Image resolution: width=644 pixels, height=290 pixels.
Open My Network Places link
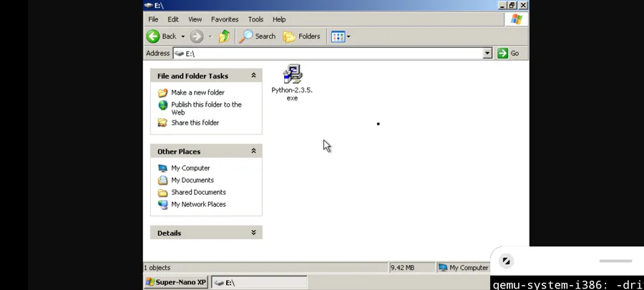[x=198, y=204]
